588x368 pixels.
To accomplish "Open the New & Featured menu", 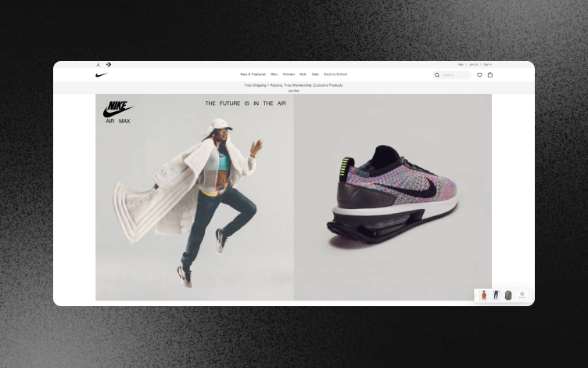I will point(253,74).
